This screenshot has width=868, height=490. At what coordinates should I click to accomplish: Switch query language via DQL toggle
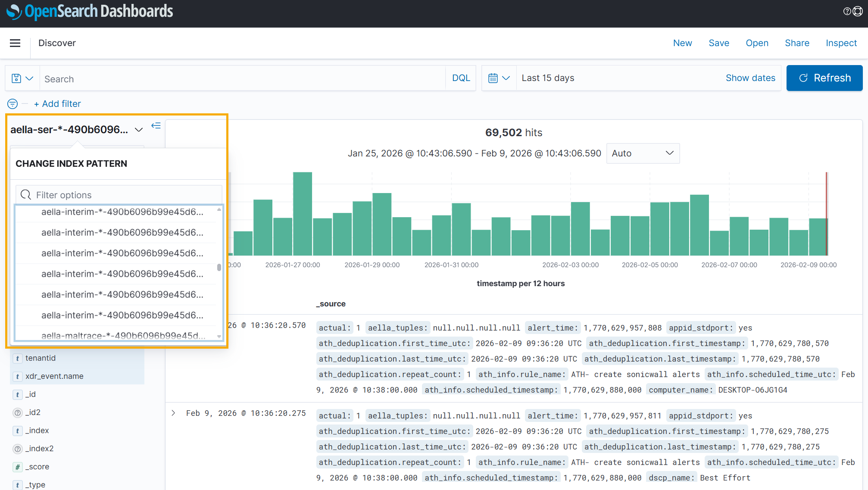pos(461,78)
